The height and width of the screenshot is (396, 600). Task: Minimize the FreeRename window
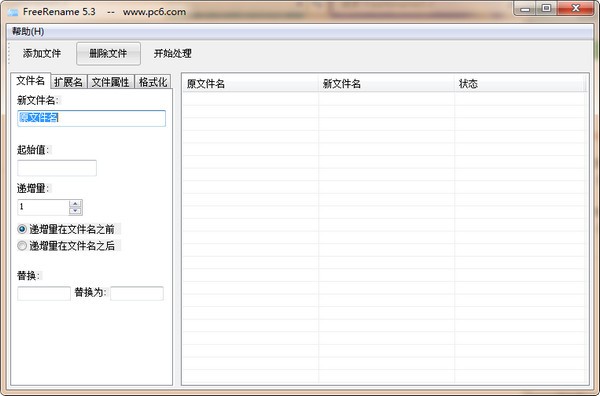(x=525, y=9)
